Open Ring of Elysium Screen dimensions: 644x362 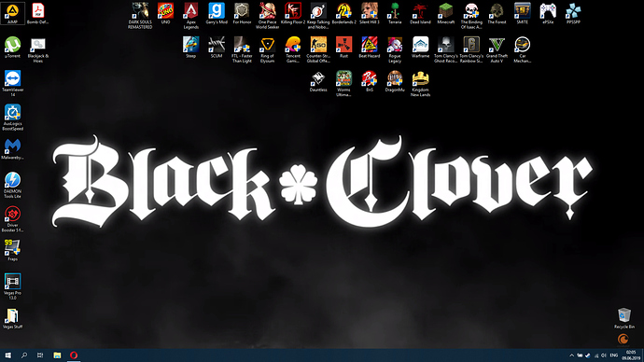tap(267, 49)
